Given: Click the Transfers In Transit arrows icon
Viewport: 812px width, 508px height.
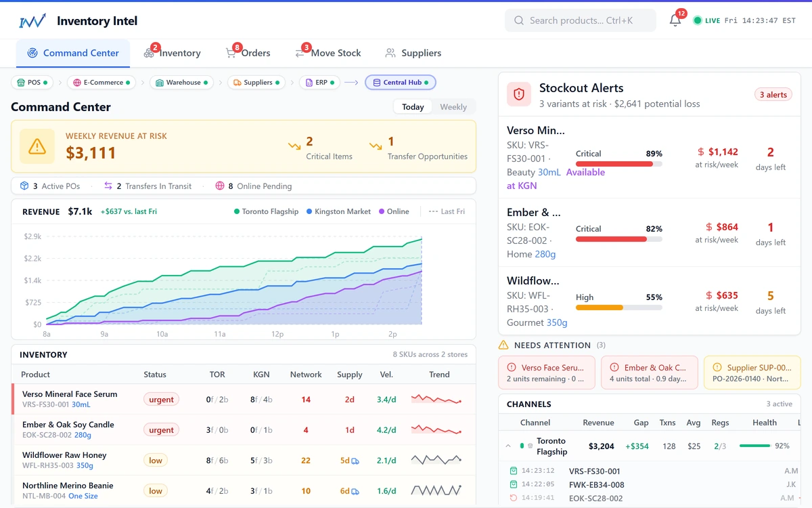Looking at the screenshot, I should [108, 186].
